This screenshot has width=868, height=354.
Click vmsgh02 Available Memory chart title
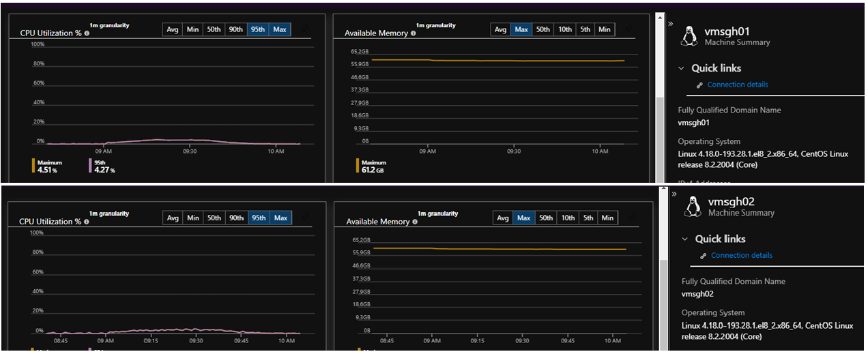coord(378,222)
